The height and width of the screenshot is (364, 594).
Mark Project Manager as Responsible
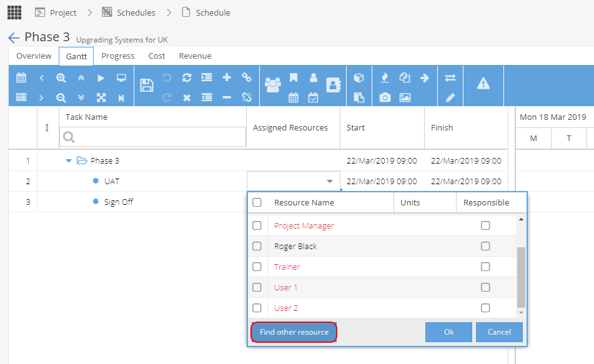point(485,225)
